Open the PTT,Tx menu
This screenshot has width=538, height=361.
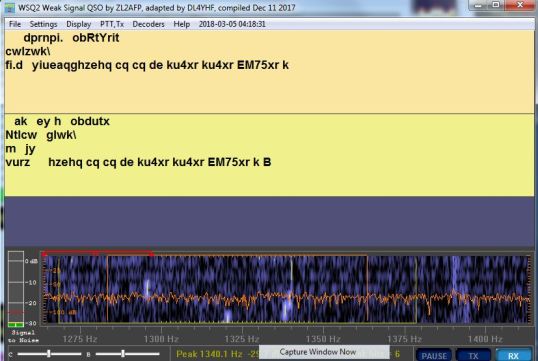tap(112, 24)
